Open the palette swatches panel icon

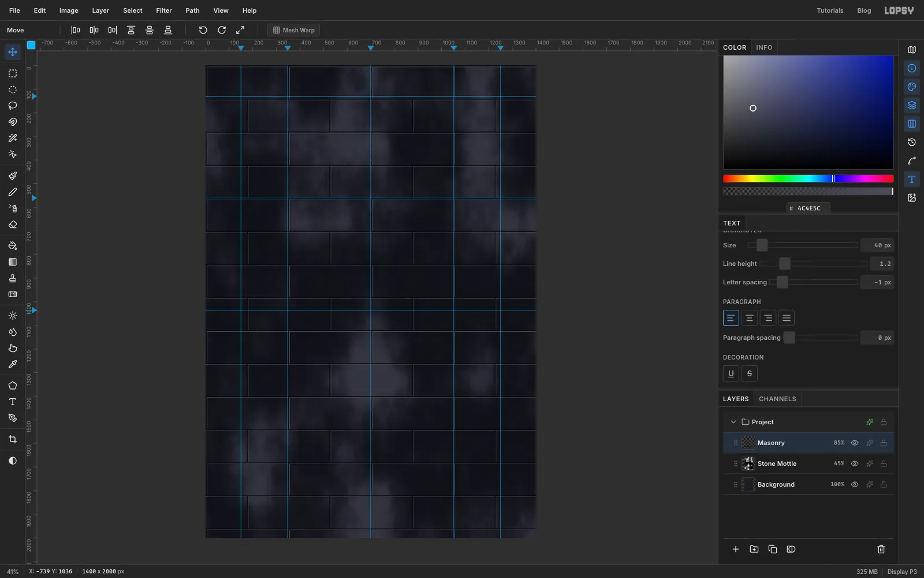[912, 87]
